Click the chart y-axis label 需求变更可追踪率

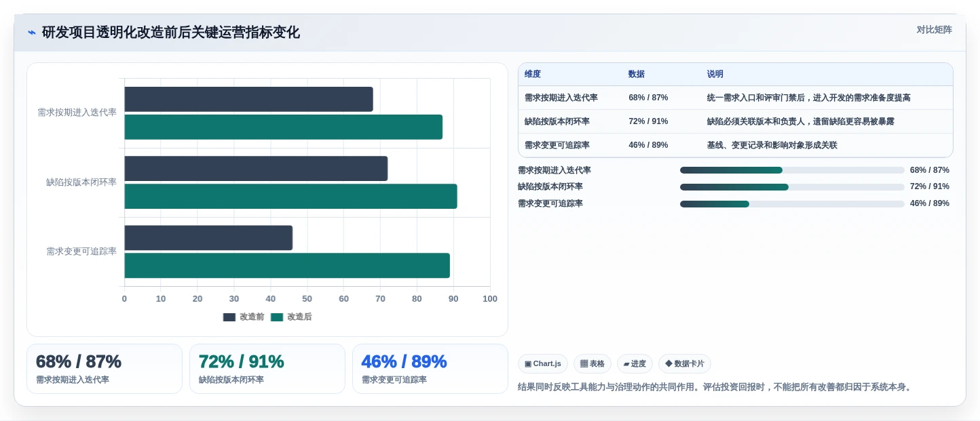pos(81,252)
